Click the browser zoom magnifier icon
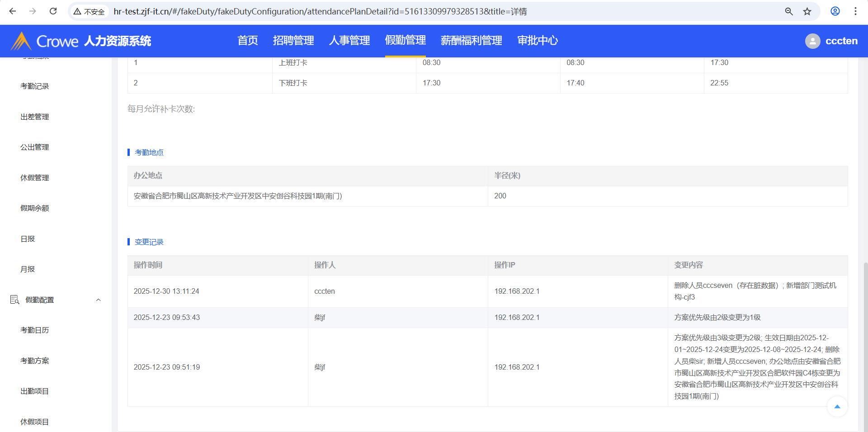Image resolution: width=868 pixels, height=432 pixels. pos(788,11)
